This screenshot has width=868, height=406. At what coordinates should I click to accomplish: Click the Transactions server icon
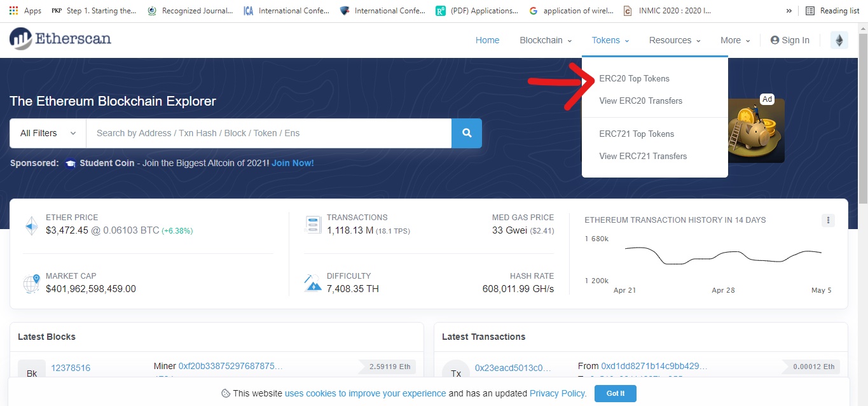tap(313, 225)
